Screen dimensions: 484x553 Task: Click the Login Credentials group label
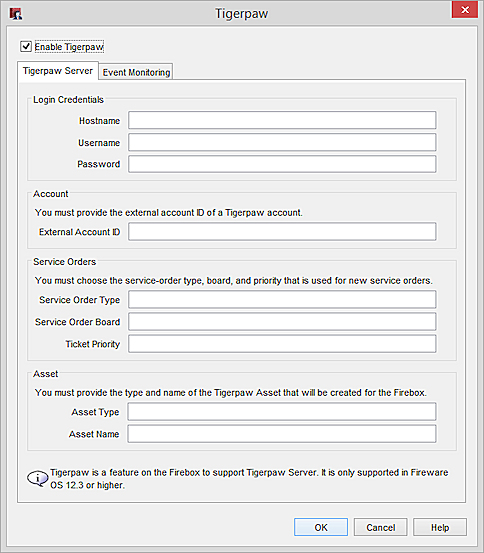(x=68, y=100)
